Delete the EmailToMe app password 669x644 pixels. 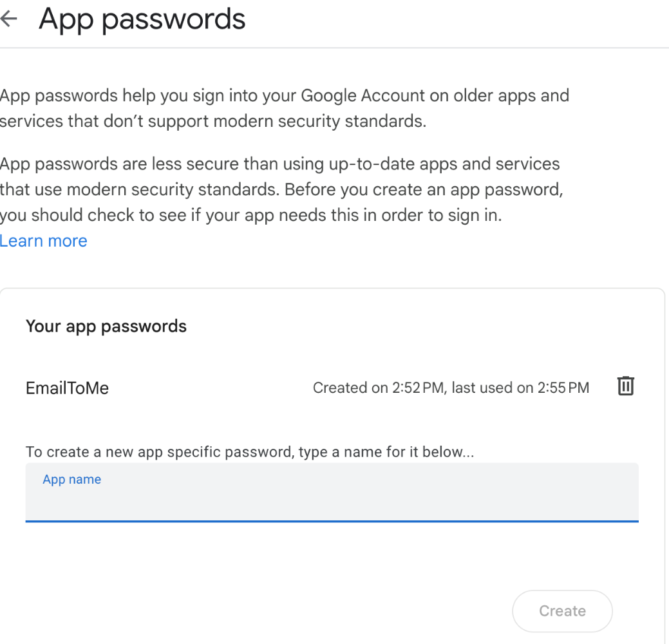click(x=626, y=386)
